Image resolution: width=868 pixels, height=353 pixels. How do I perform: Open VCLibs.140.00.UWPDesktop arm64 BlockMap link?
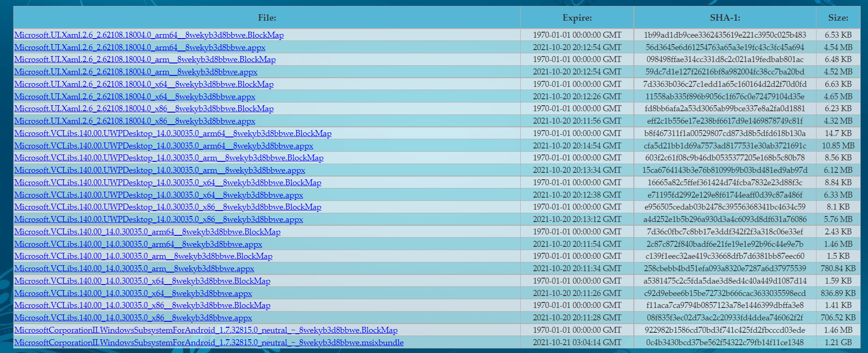173,133
